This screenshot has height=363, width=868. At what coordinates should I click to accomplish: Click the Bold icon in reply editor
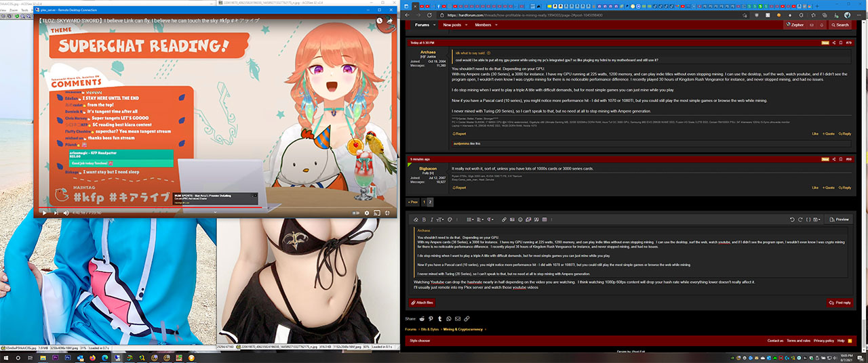424,219
